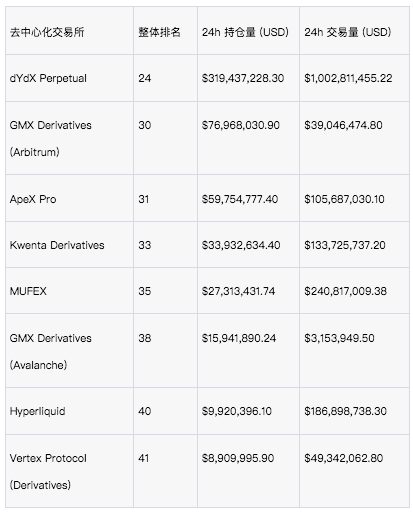Viewport: 413px width, 513px height.
Task: Click the GMX Derivatives (Arbitrum) cell
Action: point(50,139)
